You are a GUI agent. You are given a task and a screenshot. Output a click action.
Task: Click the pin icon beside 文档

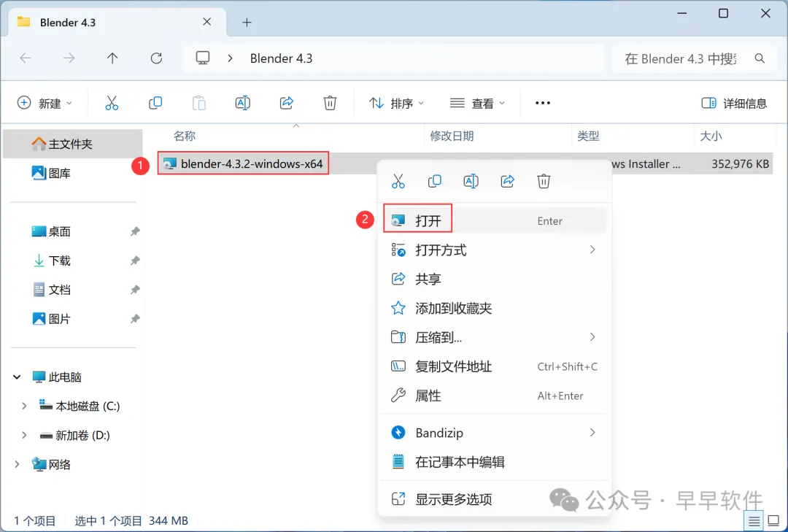(135, 290)
